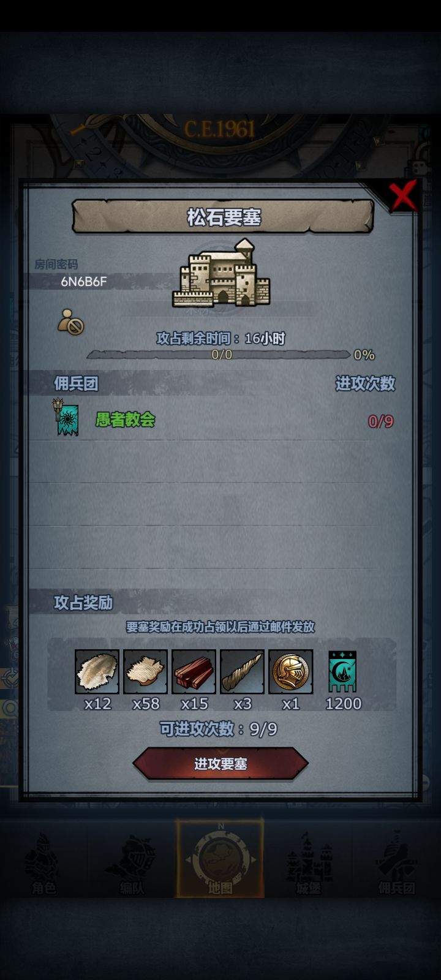Tap the fortress castle image
The image size is (441, 980).
(221, 273)
